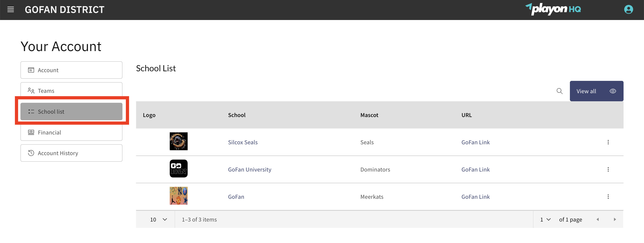Screen dimensions: 644x243
Task: Open actions menu for Silcox Seals row
Action: [608, 142]
